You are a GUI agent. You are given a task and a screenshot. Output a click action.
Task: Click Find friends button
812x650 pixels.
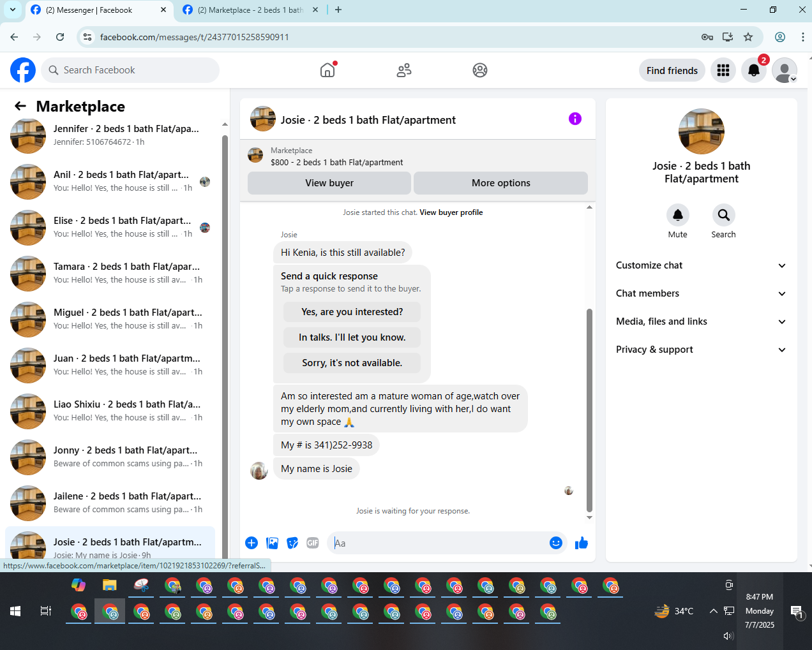click(672, 70)
